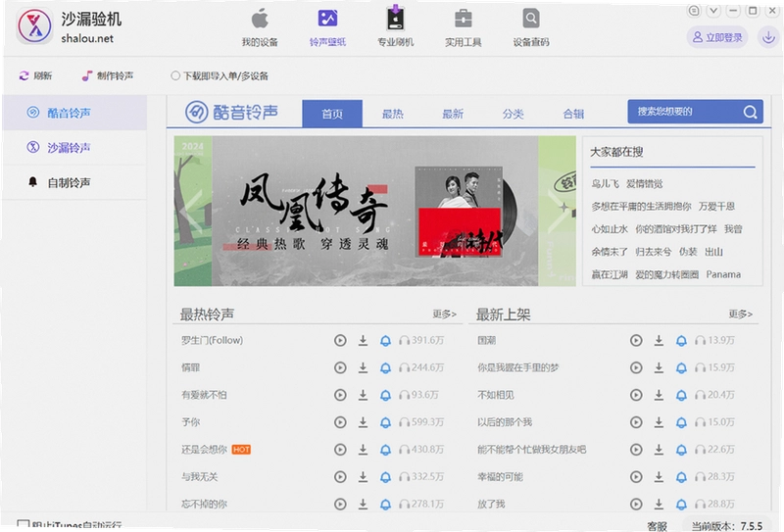Click the bell icon for 予你
This screenshot has width=784, height=532.
click(x=385, y=422)
